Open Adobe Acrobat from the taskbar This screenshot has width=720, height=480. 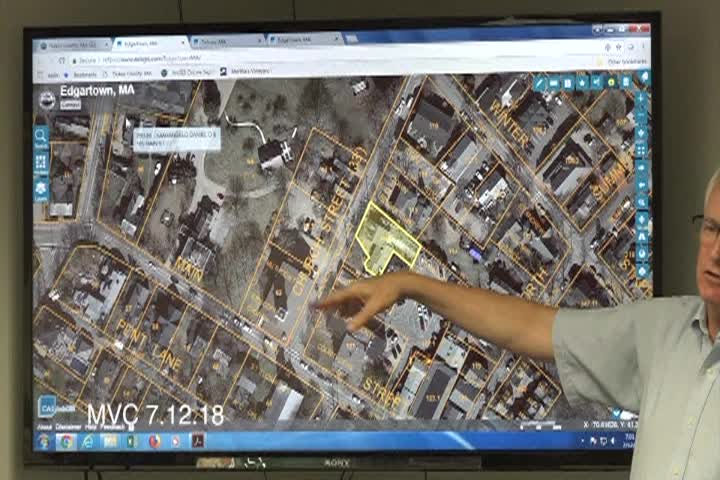(x=198, y=441)
